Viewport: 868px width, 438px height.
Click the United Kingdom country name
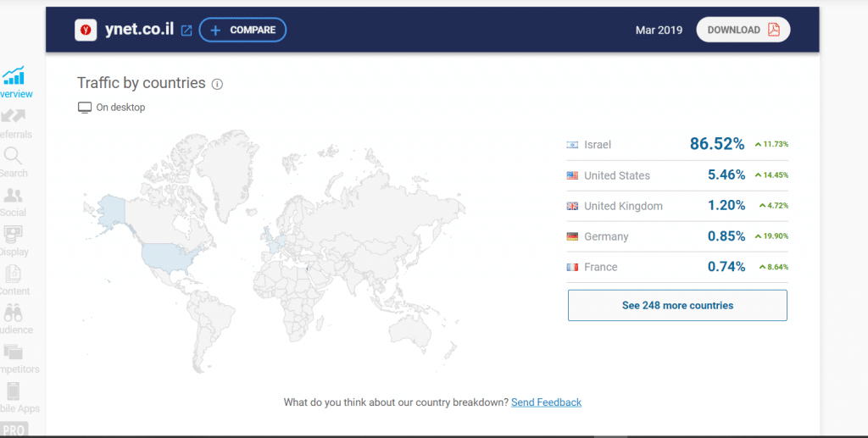point(623,206)
